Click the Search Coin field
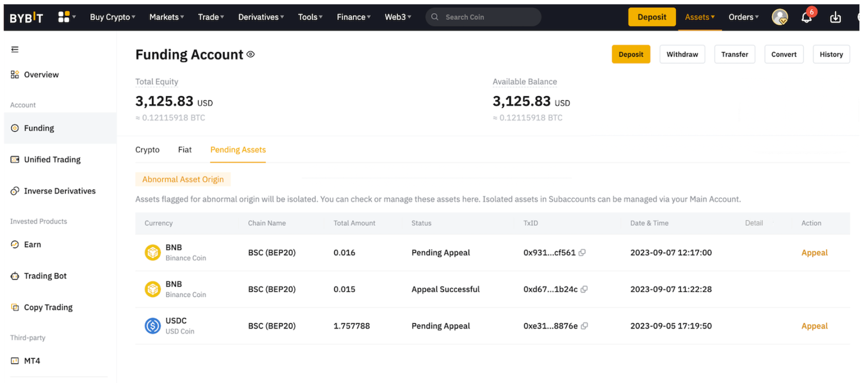The height and width of the screenshot is (383, 868). [483, 17]
